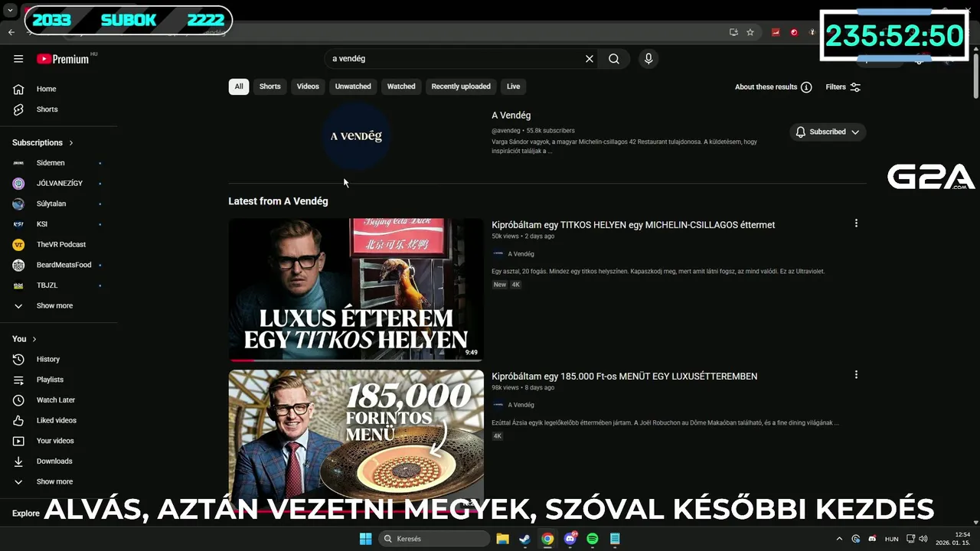The image size is (980, 551).
Task: Select the Shorts filter chip
Action: (269, 86)
